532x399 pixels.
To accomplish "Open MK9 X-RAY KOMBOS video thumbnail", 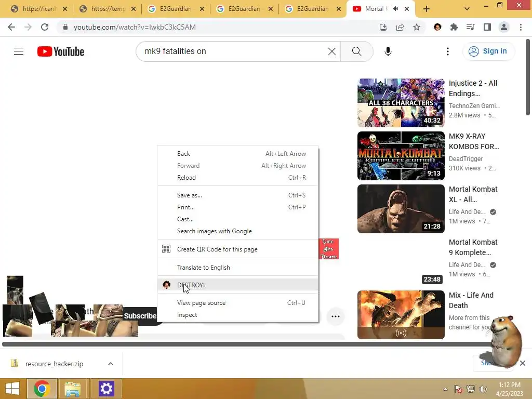I will (x=401, y=156).
